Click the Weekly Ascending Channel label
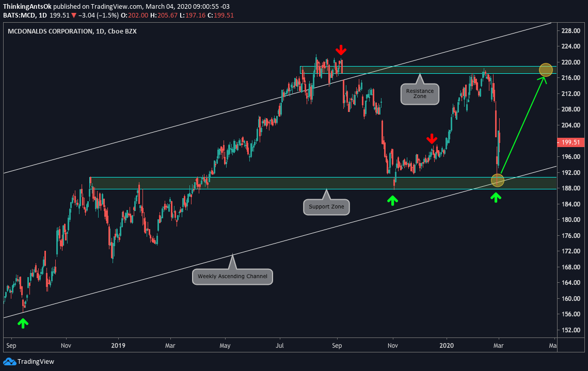The width and height of the screenshot is (588, 371). point(232,277)
